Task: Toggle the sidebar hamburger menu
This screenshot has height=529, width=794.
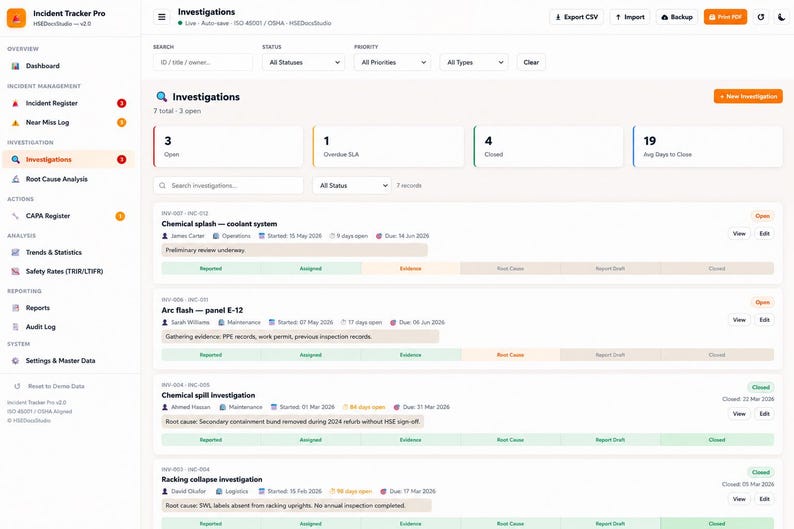Action: (162, 17)
